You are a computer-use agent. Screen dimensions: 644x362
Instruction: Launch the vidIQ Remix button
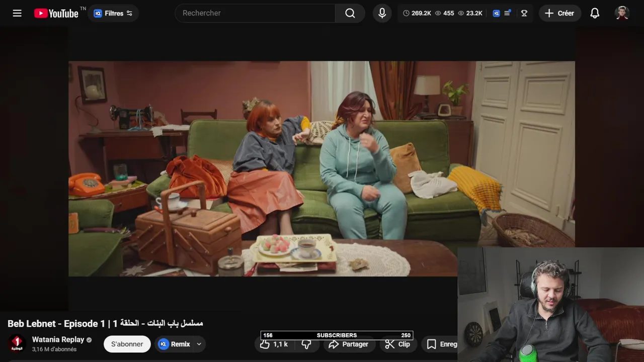175,344
